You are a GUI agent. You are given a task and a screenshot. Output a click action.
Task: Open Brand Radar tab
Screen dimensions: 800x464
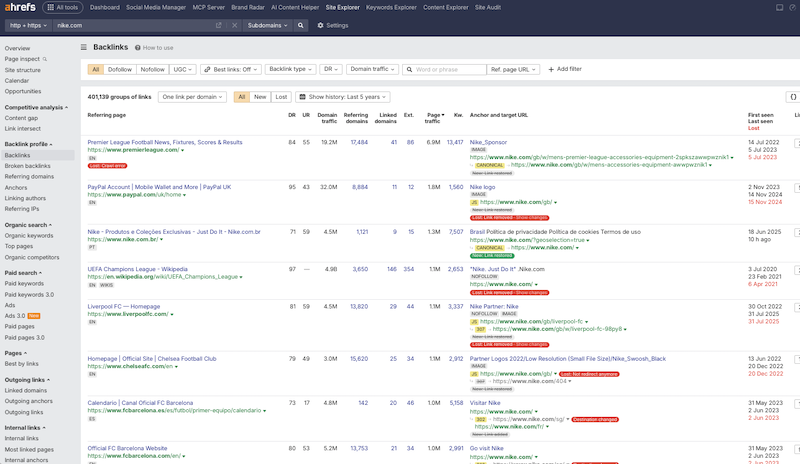(x=248, y=7)
